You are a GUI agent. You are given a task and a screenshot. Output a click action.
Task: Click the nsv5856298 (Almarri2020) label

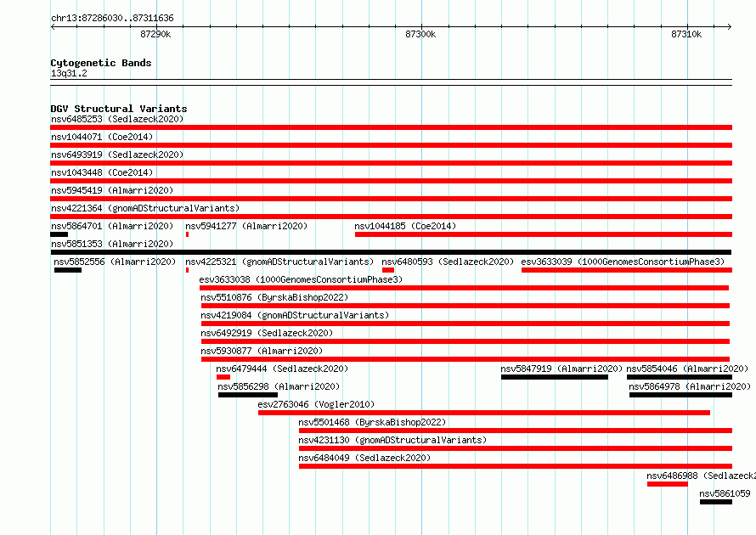click(x=279, y=386)
